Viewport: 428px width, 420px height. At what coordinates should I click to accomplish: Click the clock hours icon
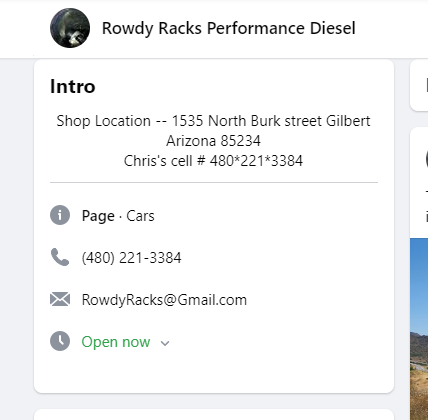click(x=60, y=341)
